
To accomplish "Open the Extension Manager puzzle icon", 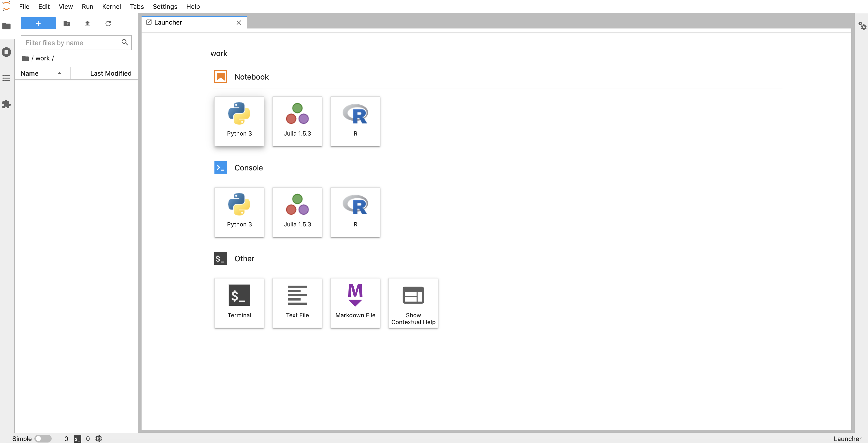I will click(x=6, y=104).
